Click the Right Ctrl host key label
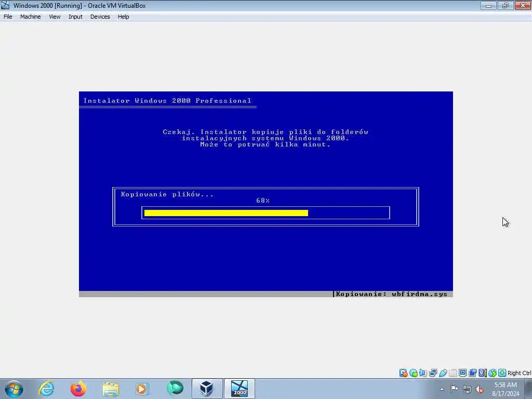 [x=519, y=373]
